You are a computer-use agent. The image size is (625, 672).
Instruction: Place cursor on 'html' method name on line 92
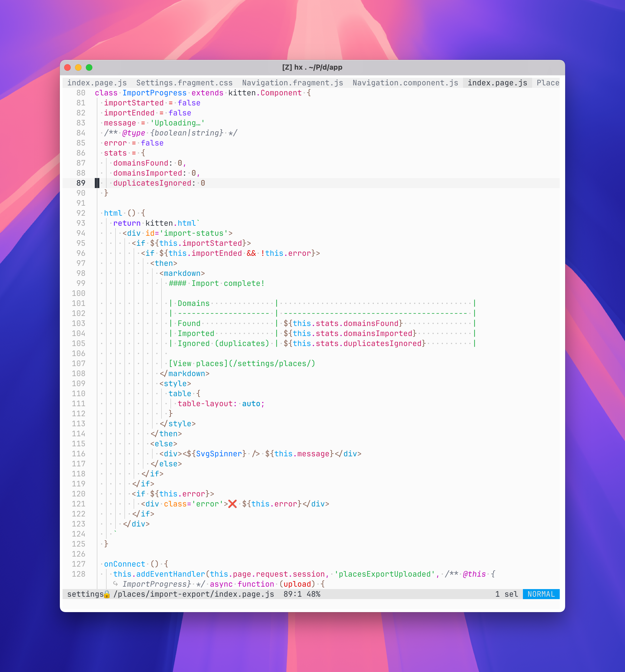[x=113, y=213]
